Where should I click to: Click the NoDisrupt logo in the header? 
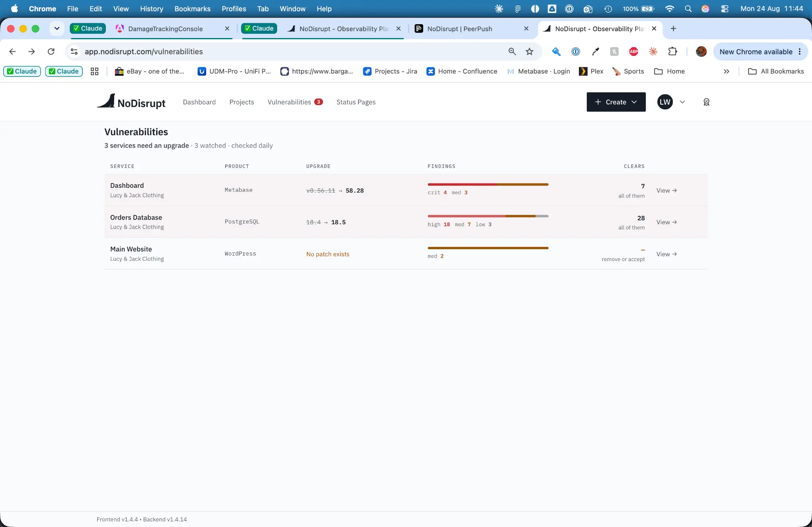click(x=131, y=102)
